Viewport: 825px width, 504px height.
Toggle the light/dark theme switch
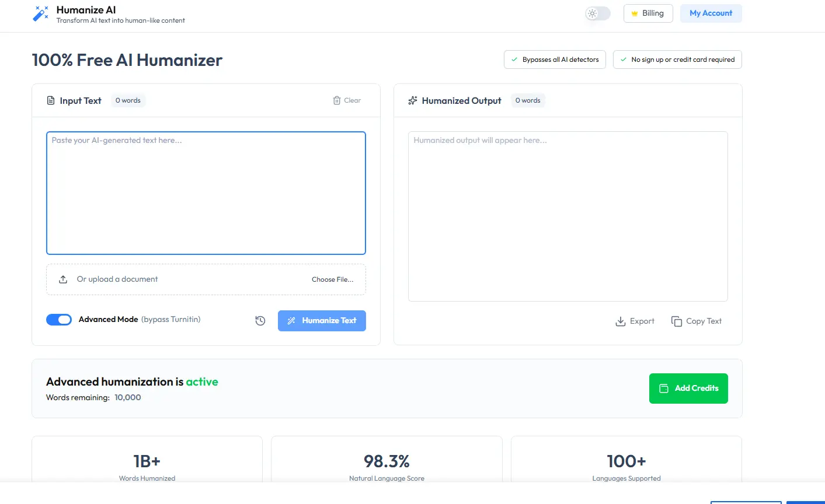tap(598, 13)
